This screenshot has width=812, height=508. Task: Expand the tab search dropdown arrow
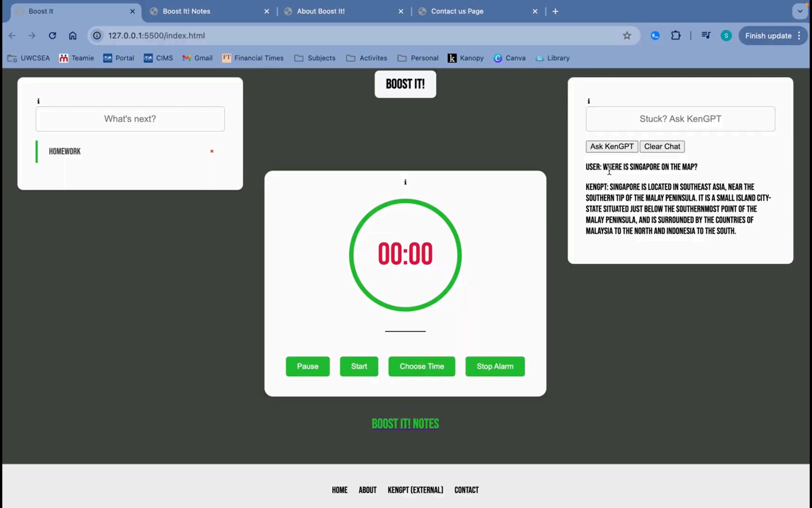[800, 11]
